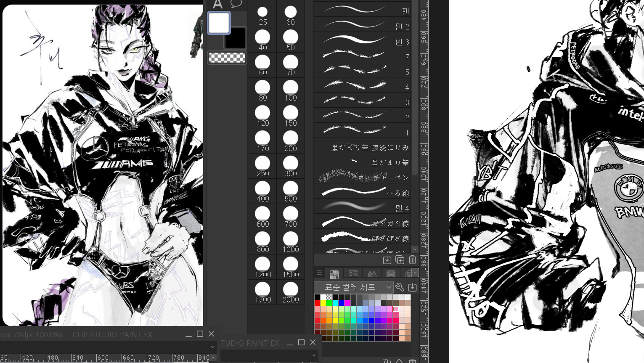This screenshot has width=644, height=363.
Task: Select the black sub color box
Action: click(x=236, y=39)
